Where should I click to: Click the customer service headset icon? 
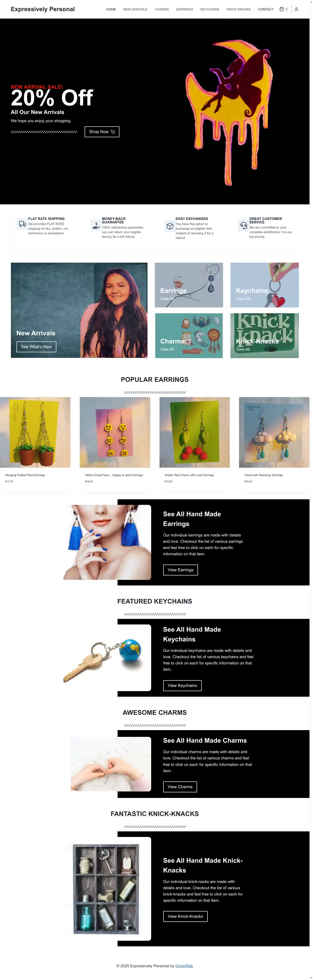coord(243,225)
